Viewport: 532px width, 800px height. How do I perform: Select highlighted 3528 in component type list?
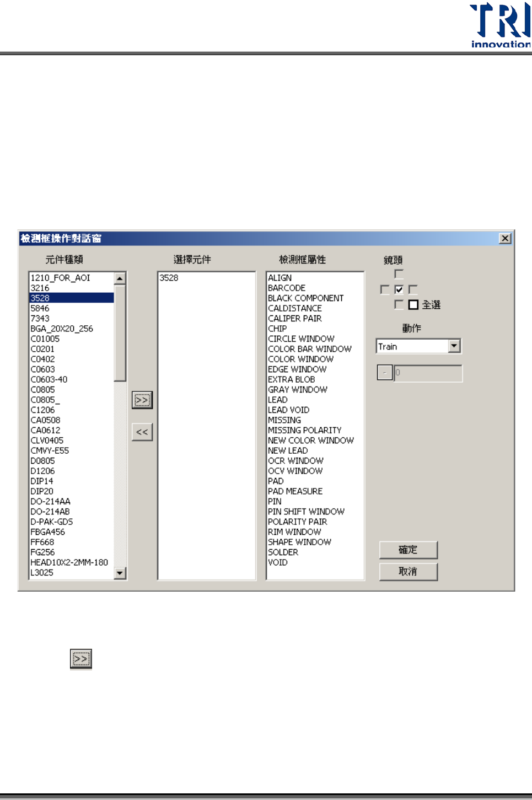pyautogui.click(x=72, y=298)
